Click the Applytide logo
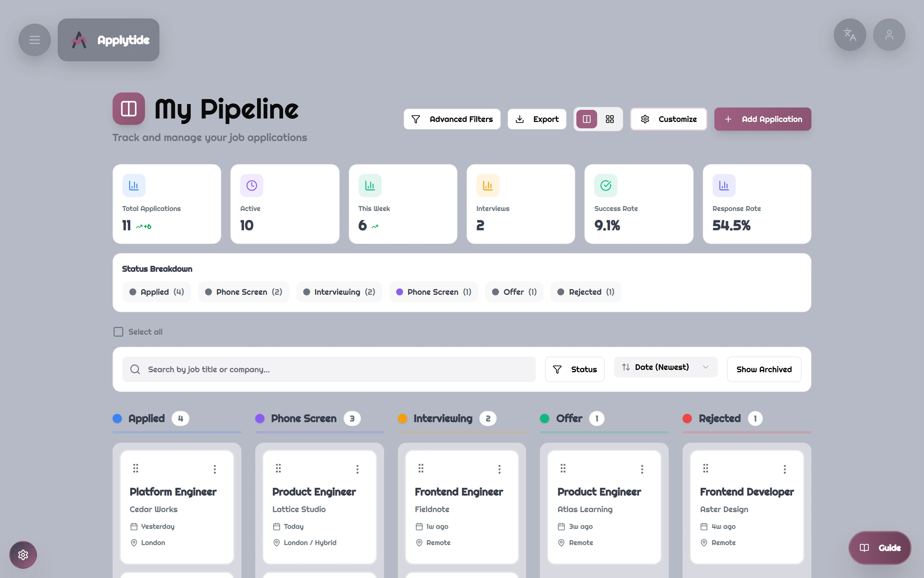Screen dimensions: 924x578 (109, 40)
